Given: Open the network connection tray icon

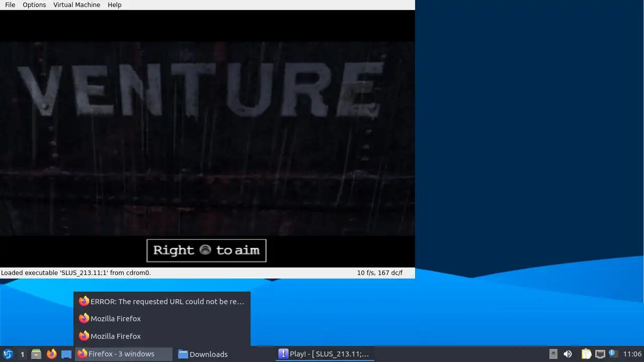Looking at the screenshot, I should (600, 354).
